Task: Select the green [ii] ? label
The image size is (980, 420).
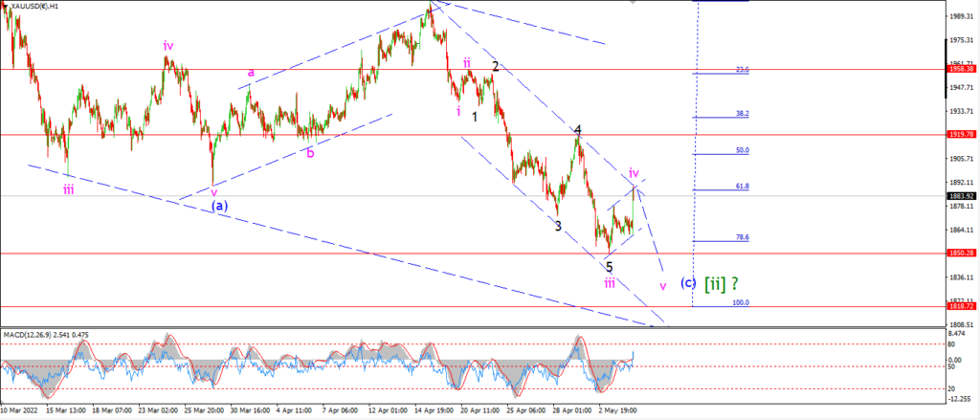Action: point(722,284)
